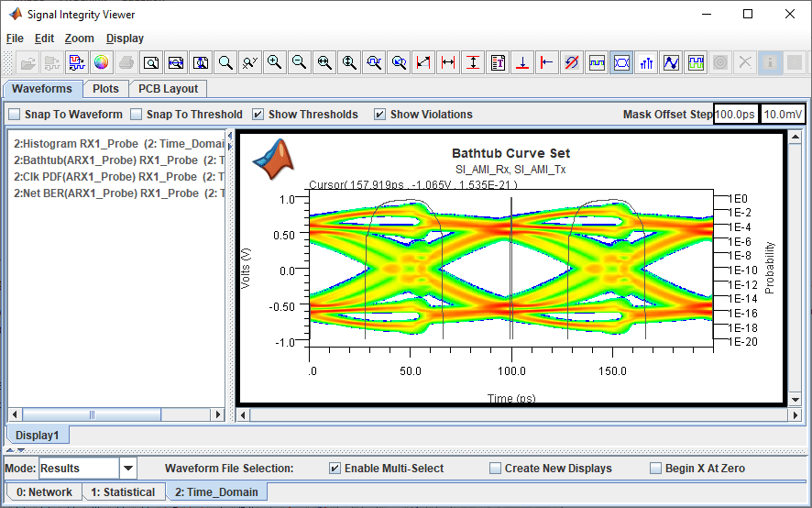The height and width of the screenshot is (508, 812).
Task: Switch to the PCB Layout tab
Action: (x=168, y=89)
